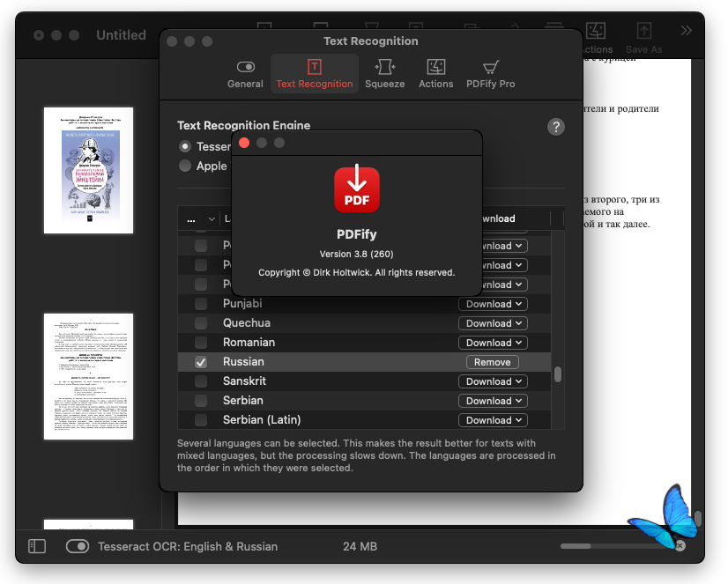The height and width of the screenshot is (584, 728).
Task: Click the Untitled window title
Action: click(x=121, y=35)
